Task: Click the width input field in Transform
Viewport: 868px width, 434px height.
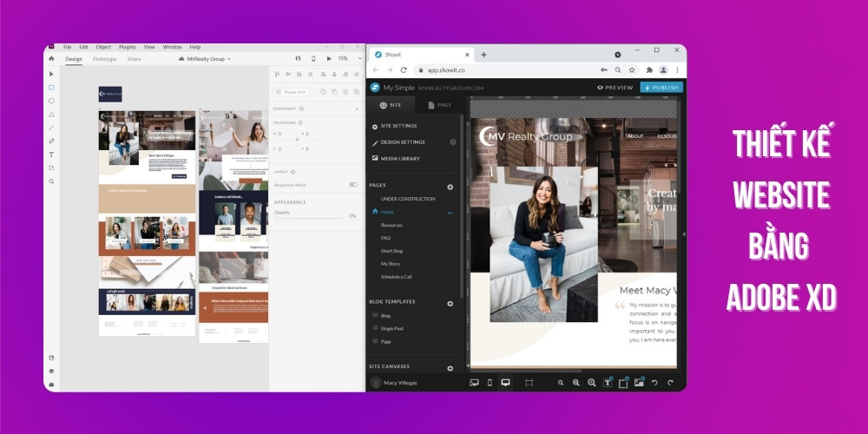Action: [285, 134]
